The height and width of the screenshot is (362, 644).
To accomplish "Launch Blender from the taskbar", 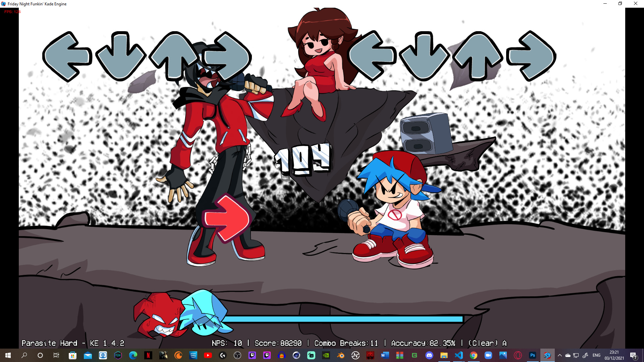I will click(x=341, y=355).
